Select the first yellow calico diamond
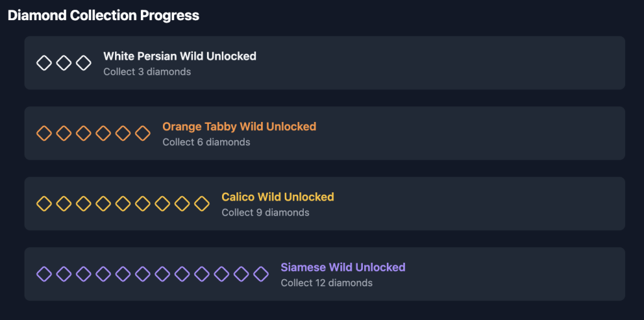 click(44, 204)
